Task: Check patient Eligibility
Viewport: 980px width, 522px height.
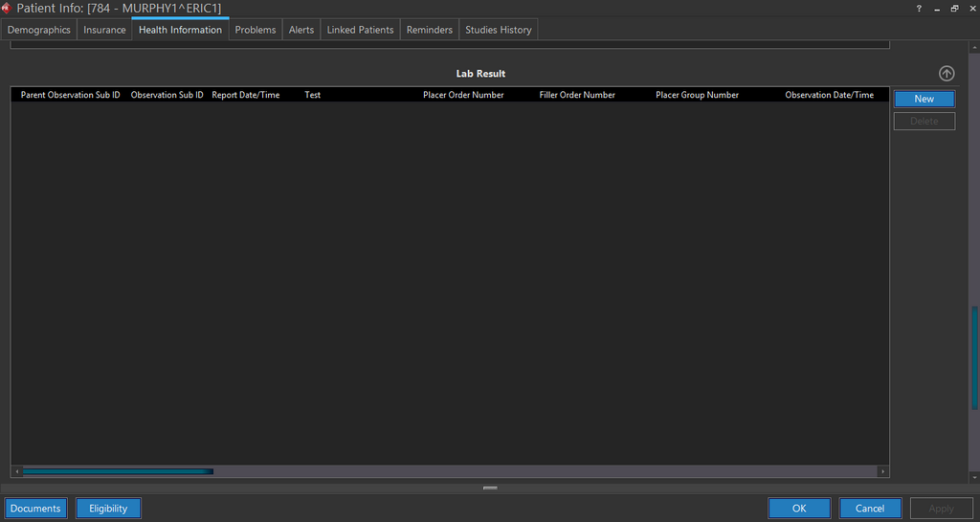Action: click(x=108, y=509)
